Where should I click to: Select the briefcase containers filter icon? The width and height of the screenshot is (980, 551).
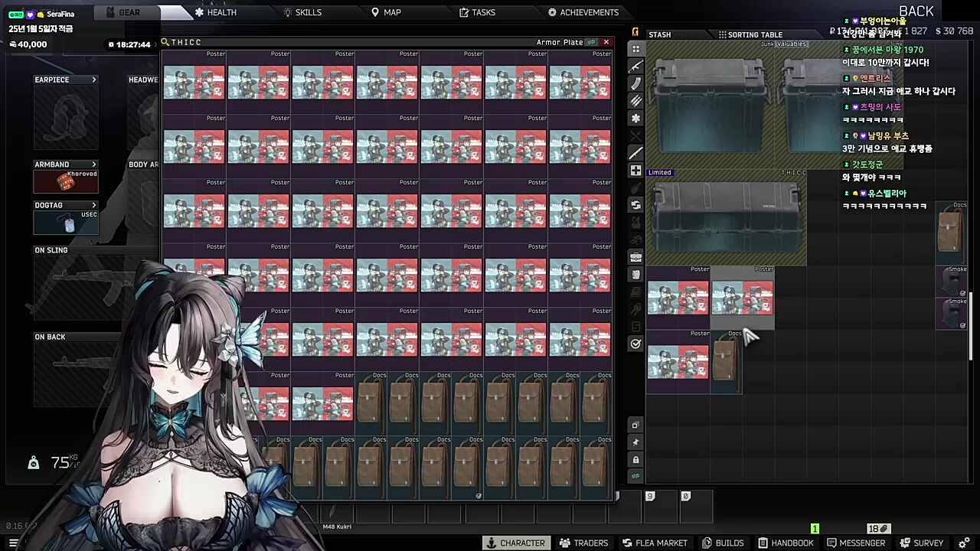(635, 257)
